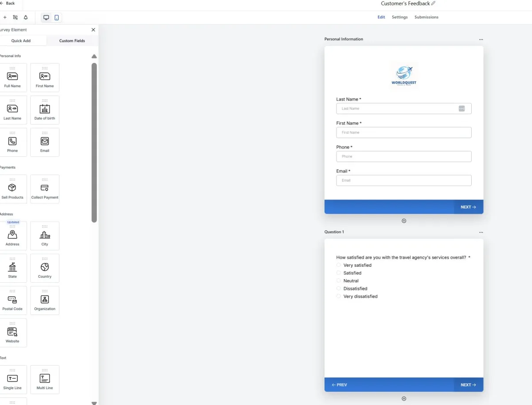The image size is (532, 405).
Task: Click the element panel scrollbar thumb
Action: (94, 142)
